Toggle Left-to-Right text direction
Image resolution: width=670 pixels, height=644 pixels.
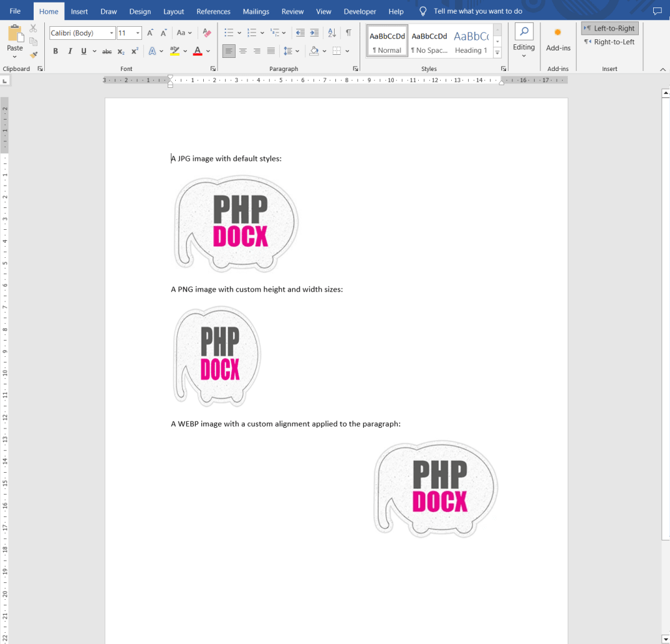[610, 29]
